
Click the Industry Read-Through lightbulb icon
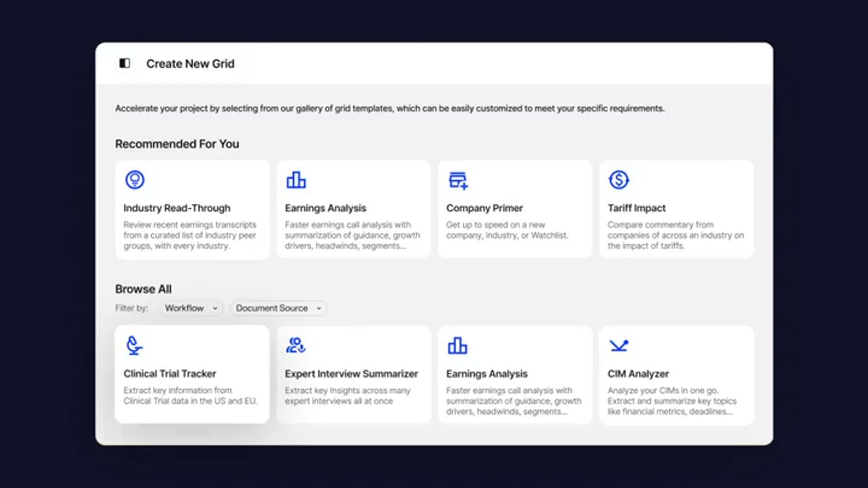pos(135,180)
